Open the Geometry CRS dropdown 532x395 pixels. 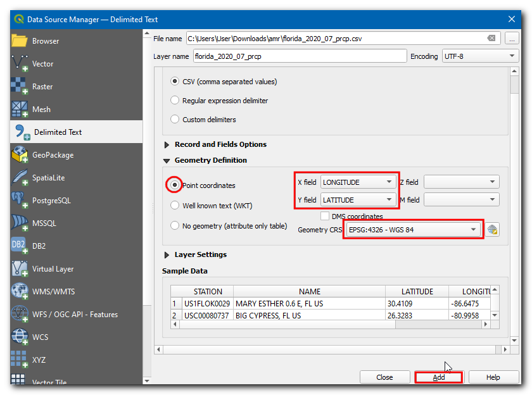tap(413, 230)
